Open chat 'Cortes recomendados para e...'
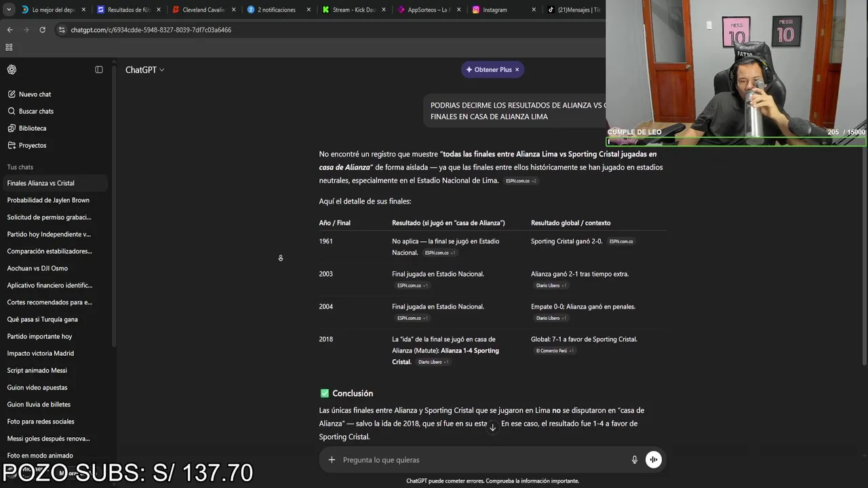Image resolution: width=868 pixels, height=488 pixels. (54, 302)
